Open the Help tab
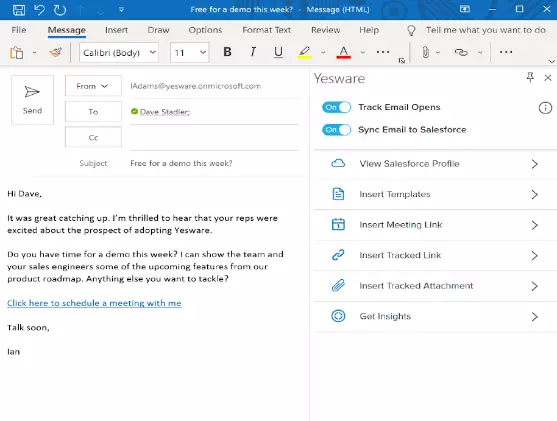Screen dimensions: 557x421 click(x=369, y=30)
